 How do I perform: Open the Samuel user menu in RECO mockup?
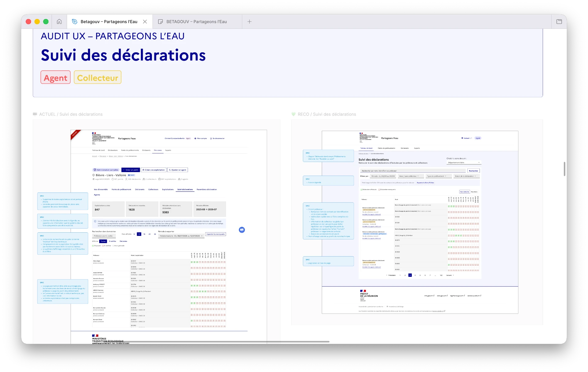click(466, 138)
